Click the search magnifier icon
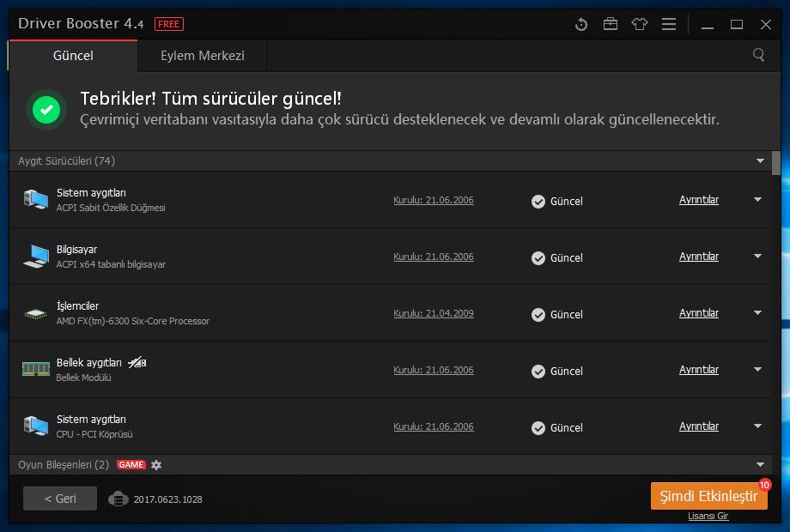Image resolution: width=790 pixels, height=532 pixels. pos(758,55)
